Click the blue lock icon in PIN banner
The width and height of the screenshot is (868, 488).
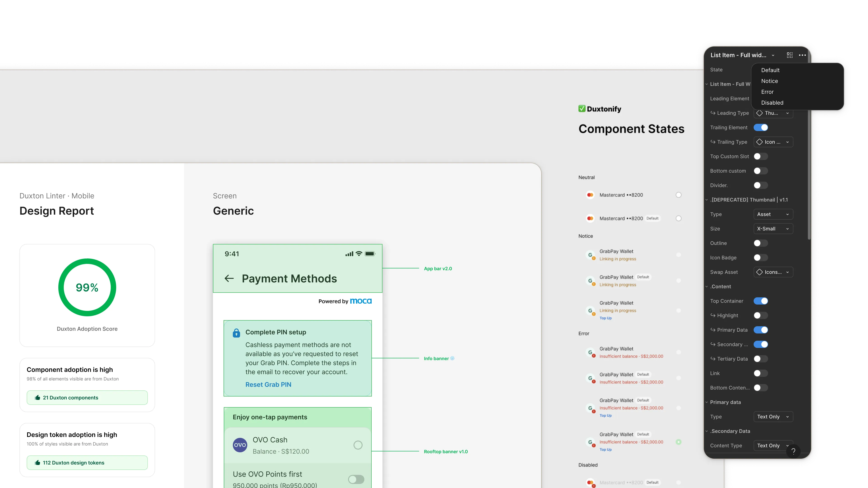point(236,333)
